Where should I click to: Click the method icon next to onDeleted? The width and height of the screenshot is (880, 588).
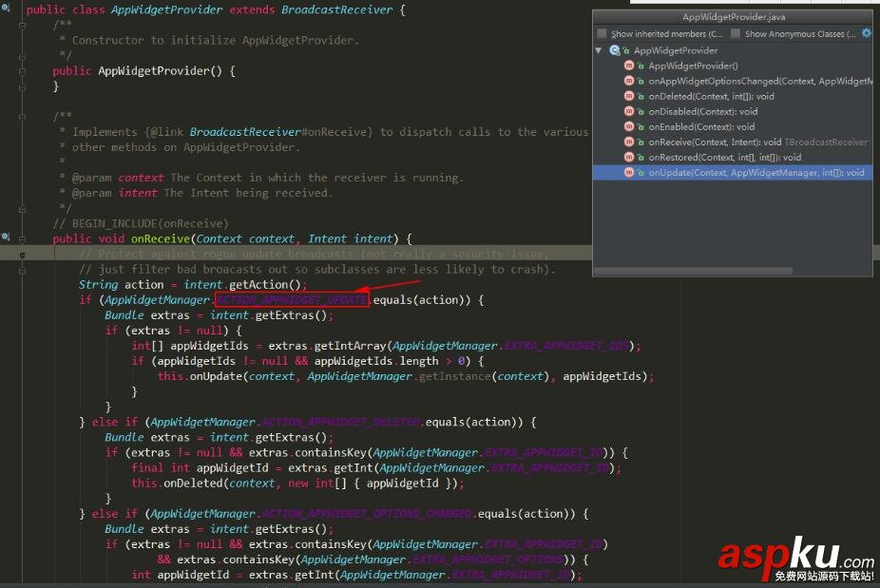pos(629,96)
